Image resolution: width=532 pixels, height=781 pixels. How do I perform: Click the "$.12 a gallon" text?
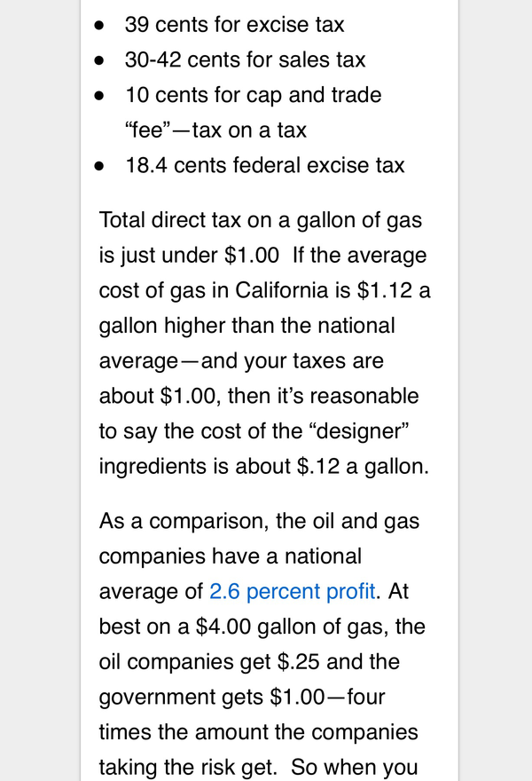point(364,467)
